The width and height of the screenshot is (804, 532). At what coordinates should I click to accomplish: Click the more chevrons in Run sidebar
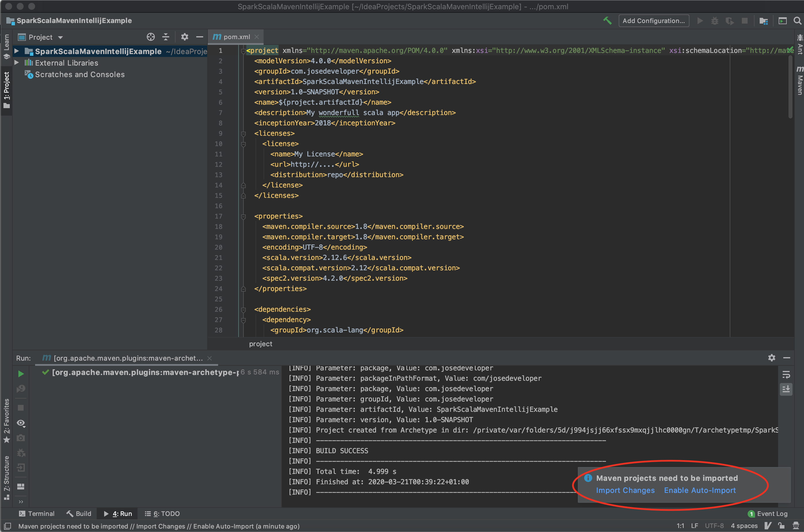pyautogui.click(x=21, y=502)
